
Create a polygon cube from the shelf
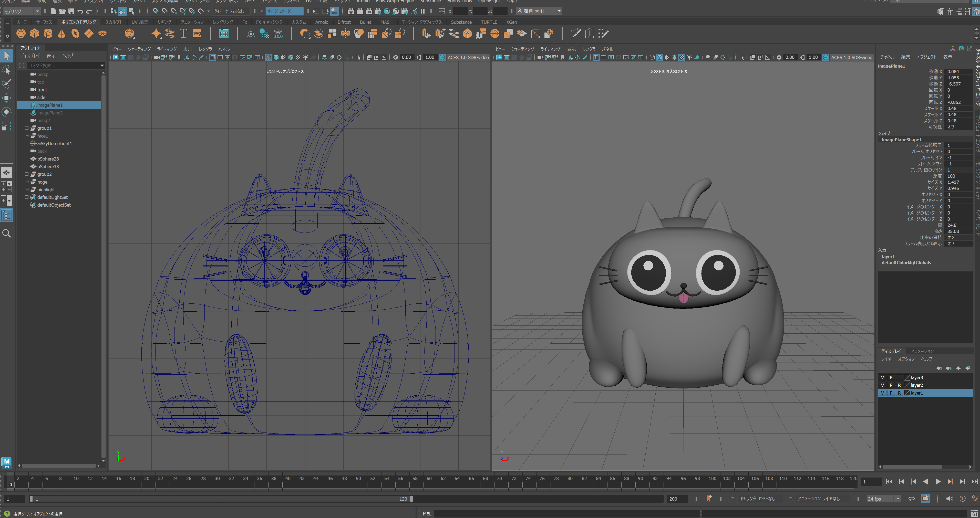[35, 34]
